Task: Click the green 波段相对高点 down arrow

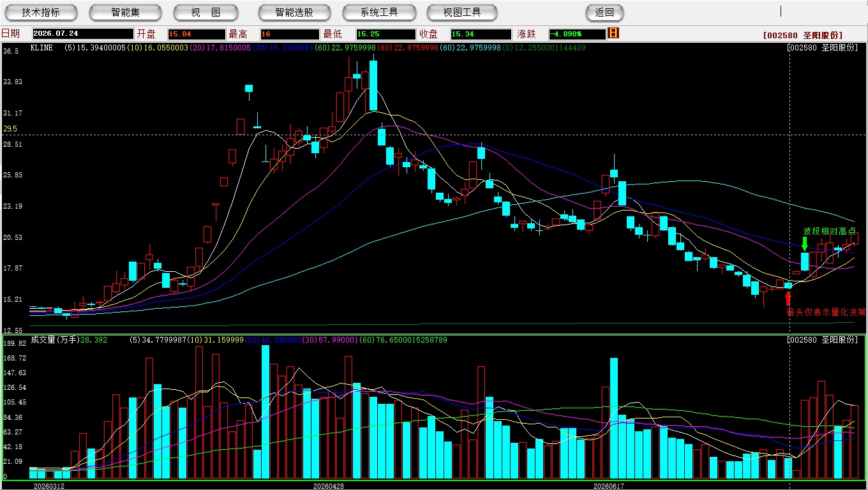Action: (805, 243)
